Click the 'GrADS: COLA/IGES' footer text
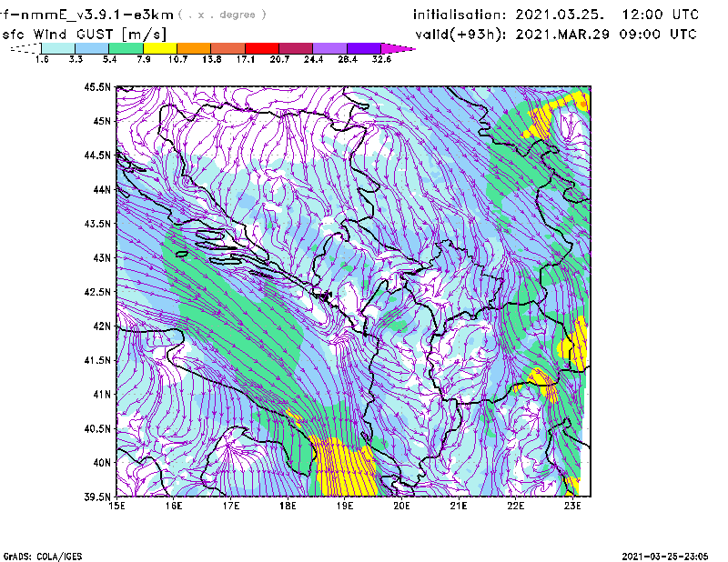The image size is (728, 562). [42, 557]
